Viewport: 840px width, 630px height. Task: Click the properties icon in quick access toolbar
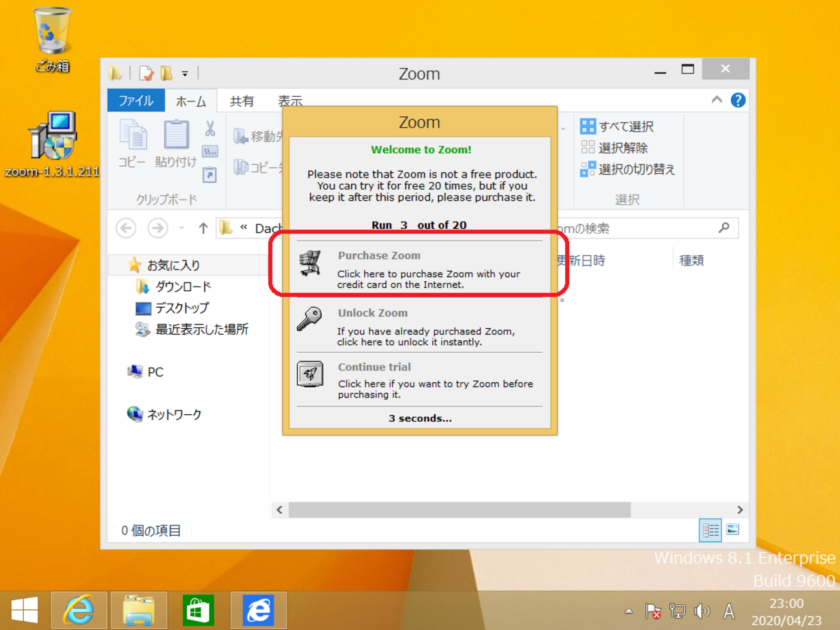(146, 74)
